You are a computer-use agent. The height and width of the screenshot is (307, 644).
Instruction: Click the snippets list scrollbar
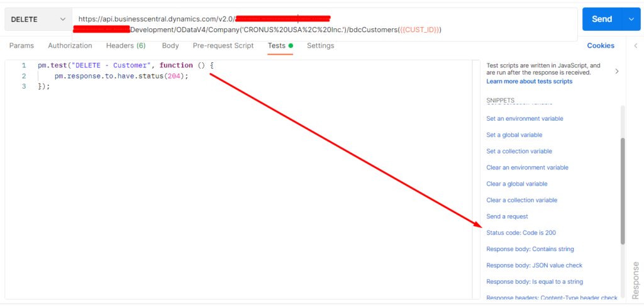(623, 191)
